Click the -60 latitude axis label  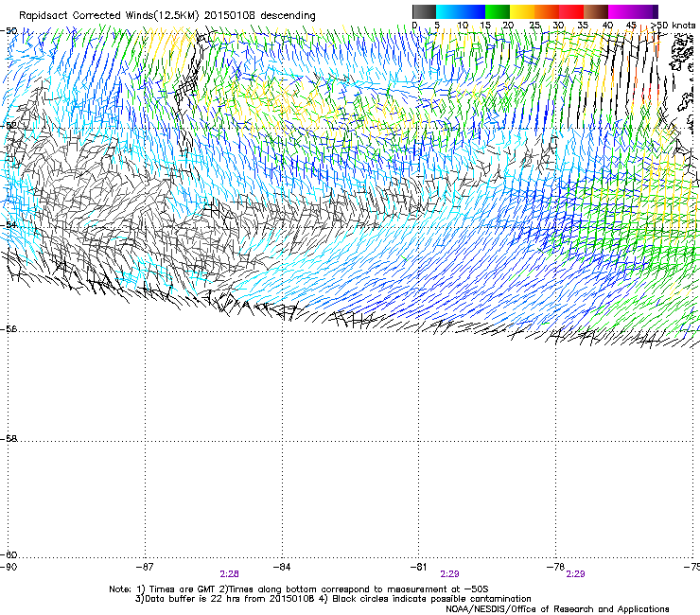point(9,554)
